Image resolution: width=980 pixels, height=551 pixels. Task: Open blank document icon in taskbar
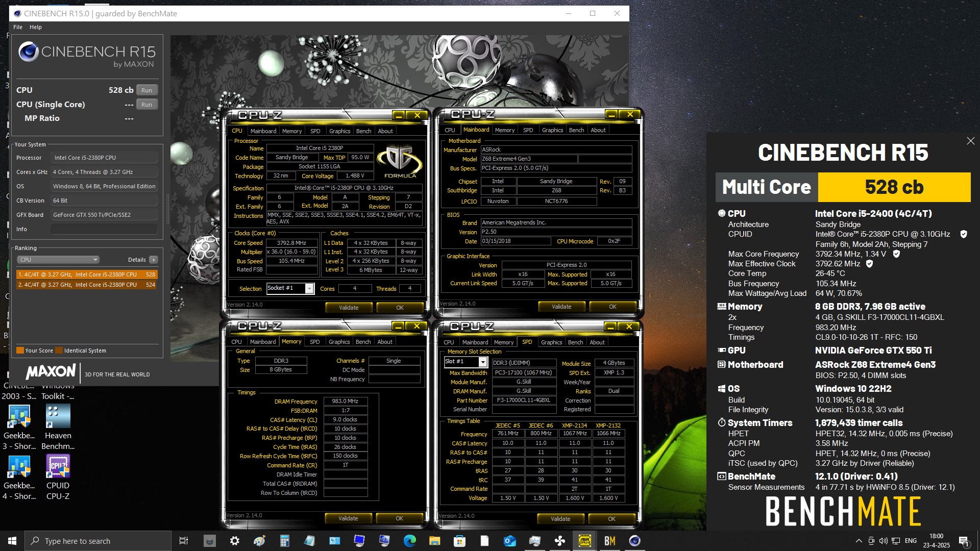tap(484, 541)
